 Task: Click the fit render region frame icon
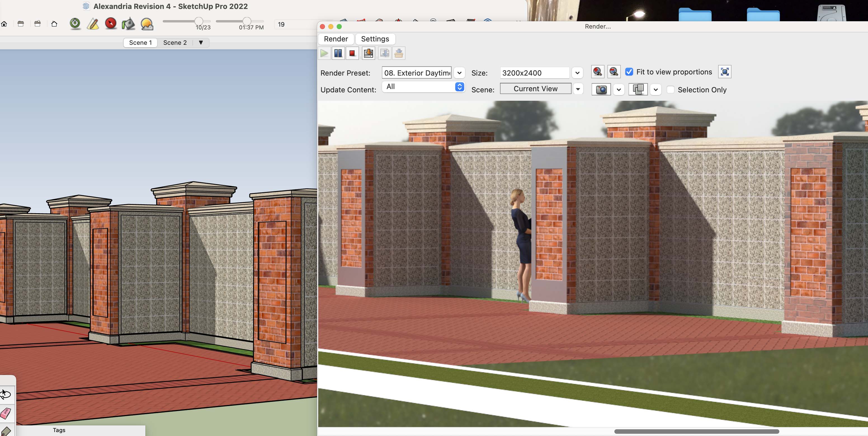[725, 71]
